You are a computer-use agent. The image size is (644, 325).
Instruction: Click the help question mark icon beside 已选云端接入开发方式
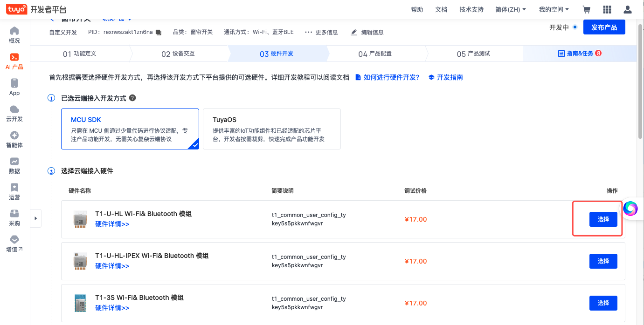[132, 98]
